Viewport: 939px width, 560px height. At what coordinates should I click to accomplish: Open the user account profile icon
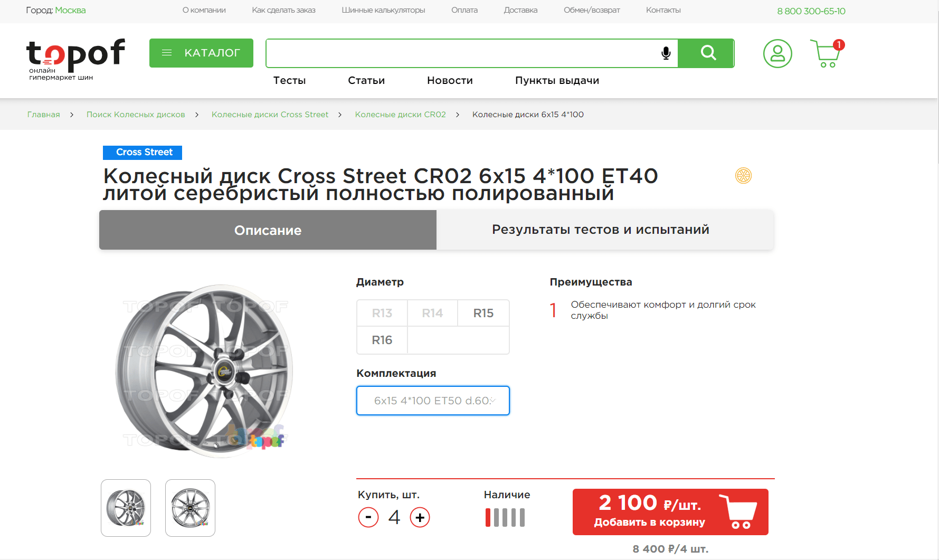click(x=777, y=53)
